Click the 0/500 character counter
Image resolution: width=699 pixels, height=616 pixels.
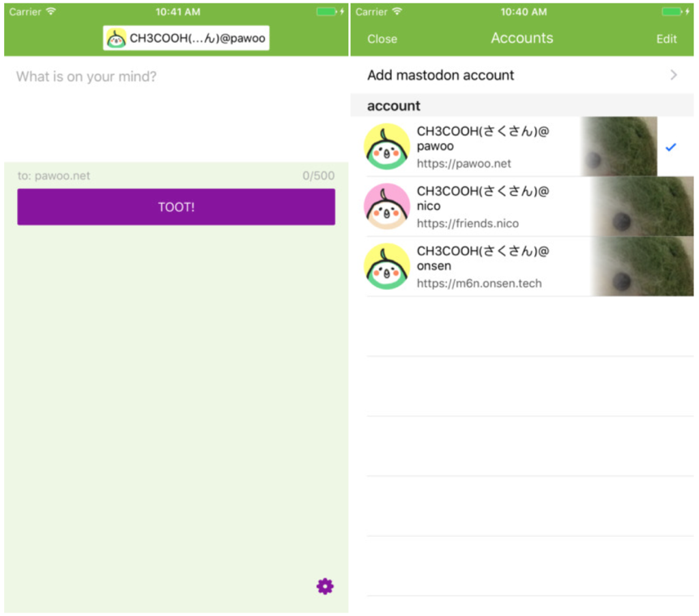318,176
